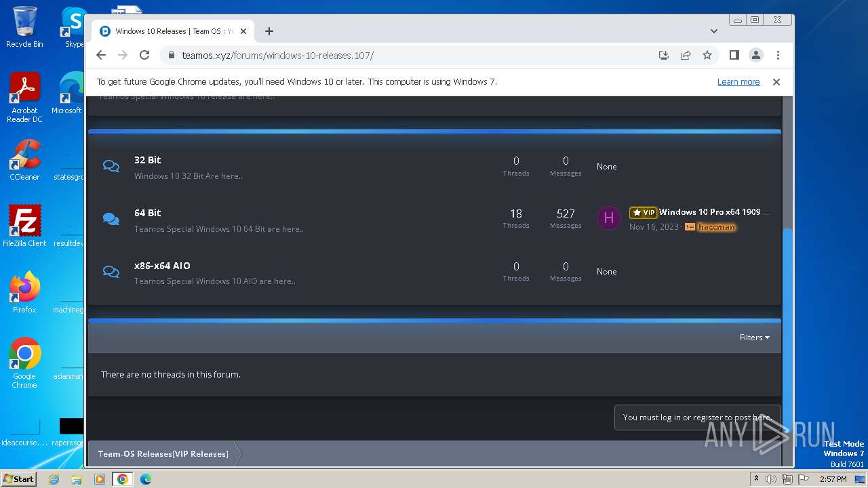This screenshot has width=868, height=488.
Task: Switch to the Chrome taskbar button
Action: [123, 479]
